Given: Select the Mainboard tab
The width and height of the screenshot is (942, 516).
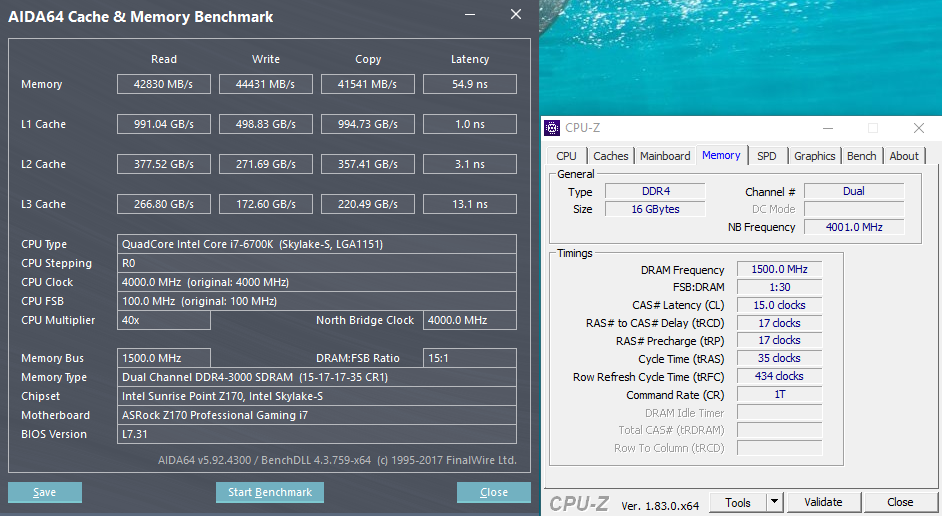Looking at the screenshot, I should tap(665, 156).
